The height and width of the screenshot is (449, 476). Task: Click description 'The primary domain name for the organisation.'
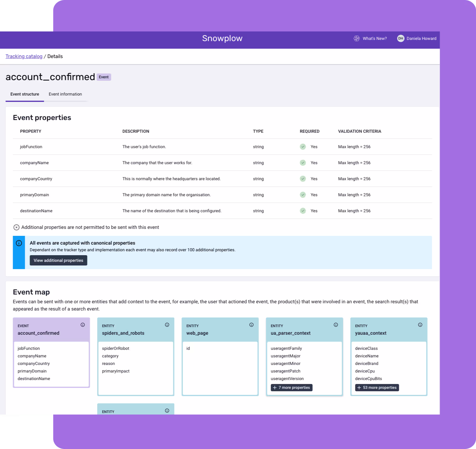167,195
